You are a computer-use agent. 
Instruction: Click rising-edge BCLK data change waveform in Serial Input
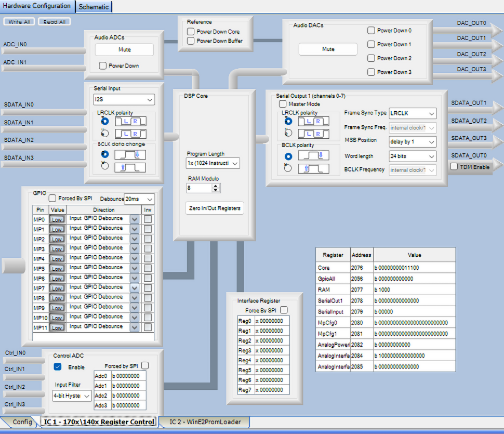click(130, 167)
